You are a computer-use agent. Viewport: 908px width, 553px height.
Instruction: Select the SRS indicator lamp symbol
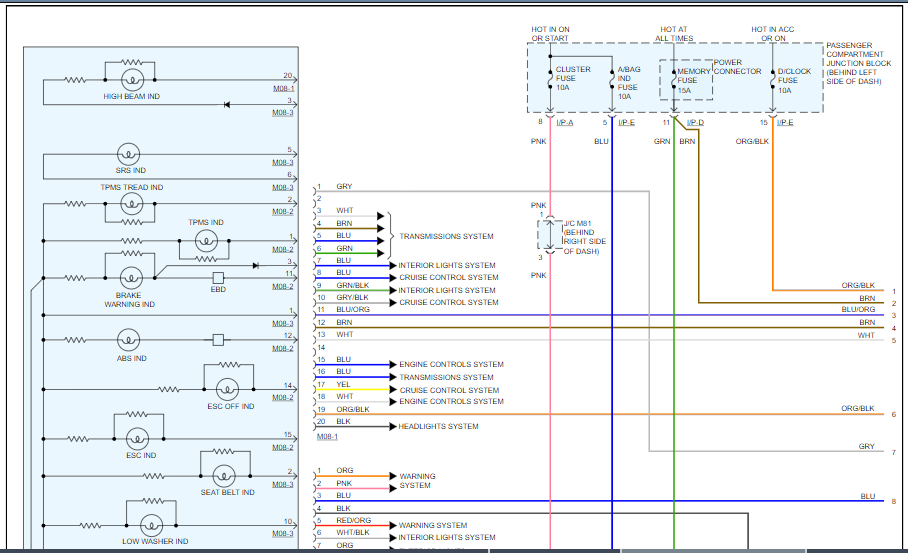point(128,154)
